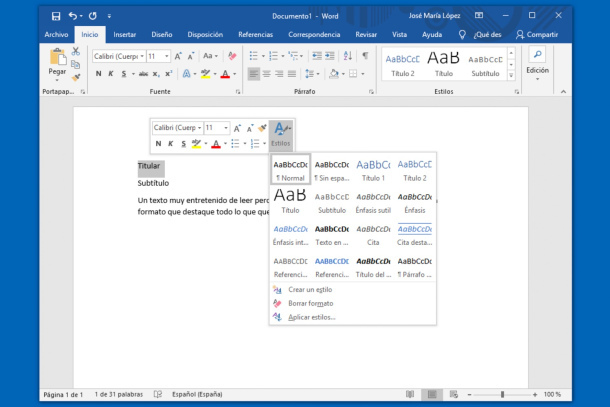The height and width of the screenshot is (407, 610).
Task: Click Crear un estilo option
Action: coord(310,290)
